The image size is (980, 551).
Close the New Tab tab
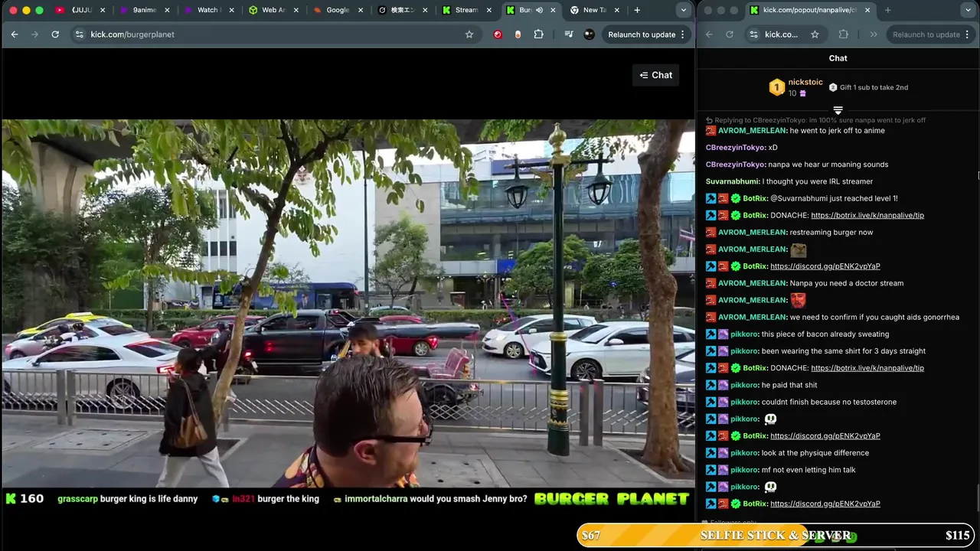coord(616,10)
